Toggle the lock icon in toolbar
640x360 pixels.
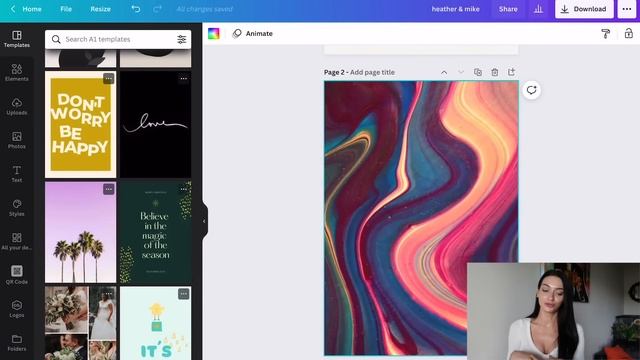(x=629, y=33)
